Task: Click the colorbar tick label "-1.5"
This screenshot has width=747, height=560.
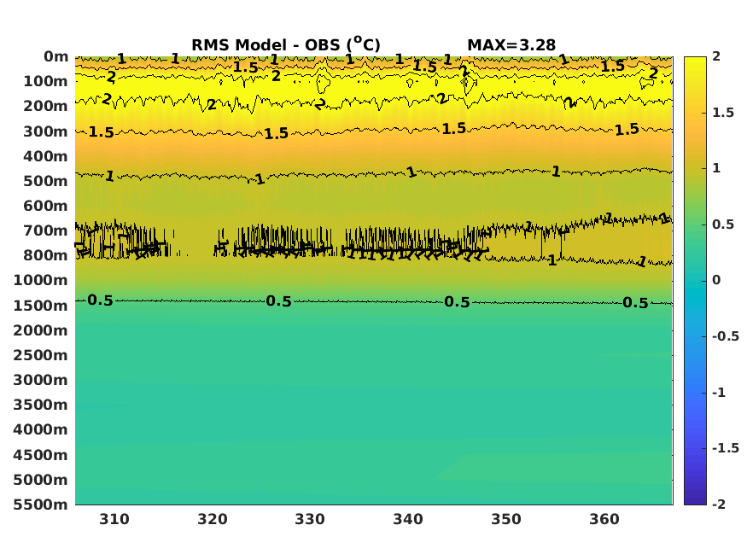Action: tap(726, 448)
